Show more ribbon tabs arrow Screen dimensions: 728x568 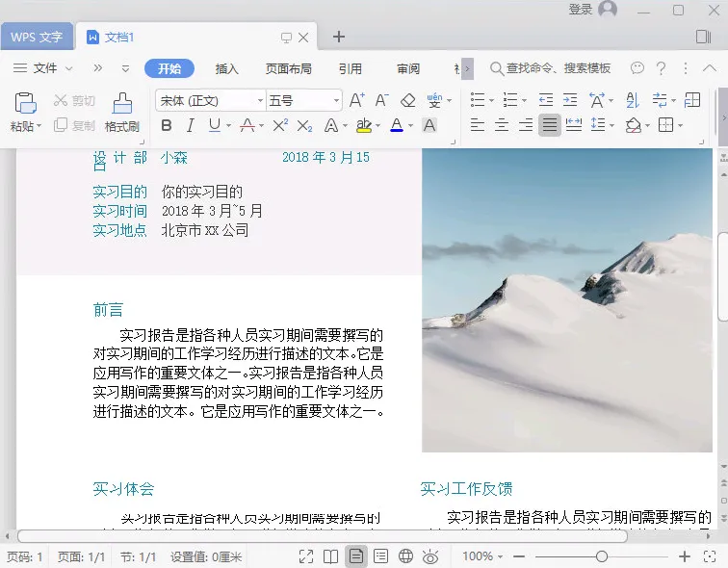pos(468,68)
